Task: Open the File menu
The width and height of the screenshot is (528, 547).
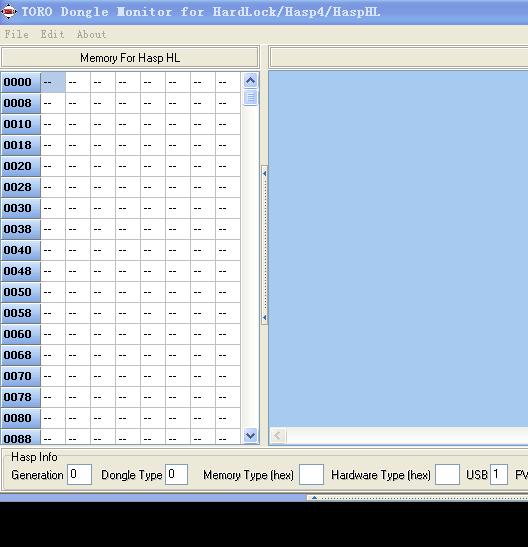Action: click(16, 35)
